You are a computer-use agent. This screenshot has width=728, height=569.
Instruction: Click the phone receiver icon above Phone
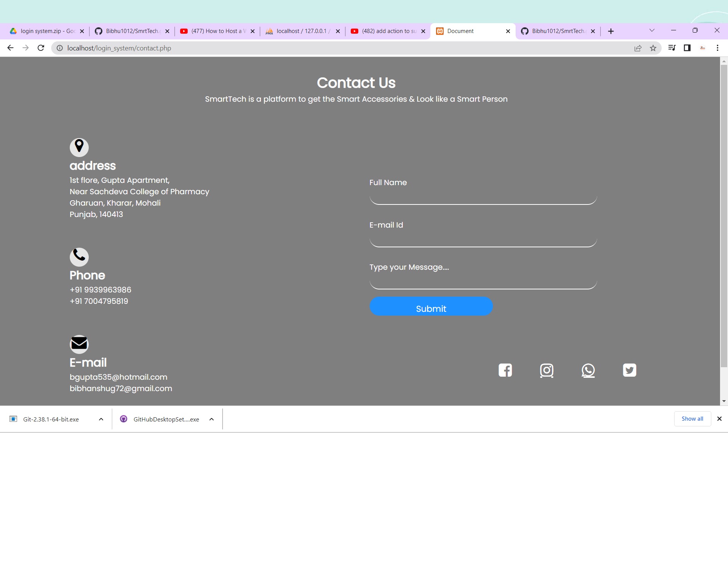[x=79, y=256]
